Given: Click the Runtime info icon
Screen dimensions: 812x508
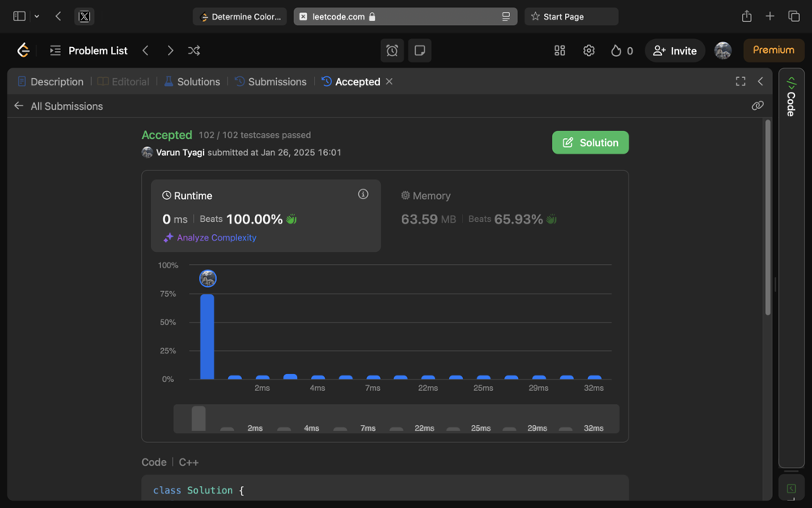Looking at the screenshot, I should click(363, 194).
